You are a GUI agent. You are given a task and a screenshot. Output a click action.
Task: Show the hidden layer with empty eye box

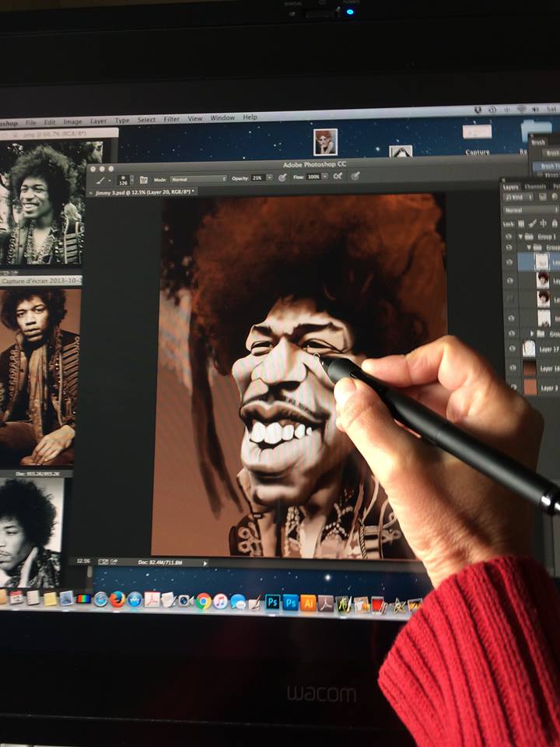pyautogui.click(x=510, y=299)
